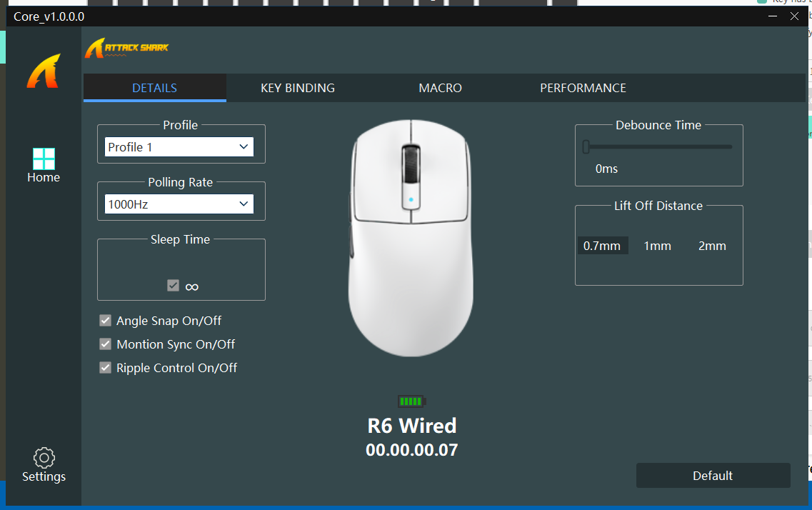Open Settings gear in sidebar
The width and height of the screenshot is (812, 510).
point(44,458)
